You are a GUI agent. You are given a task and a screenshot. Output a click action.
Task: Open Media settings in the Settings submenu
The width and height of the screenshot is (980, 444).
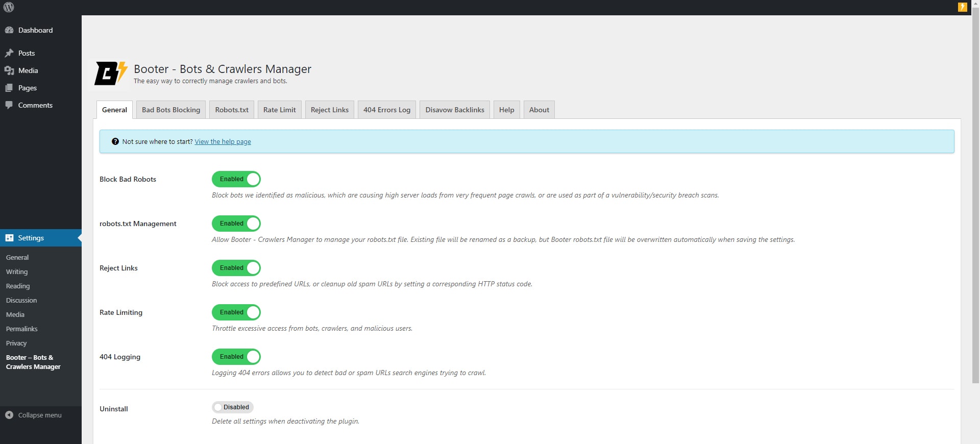15,315
